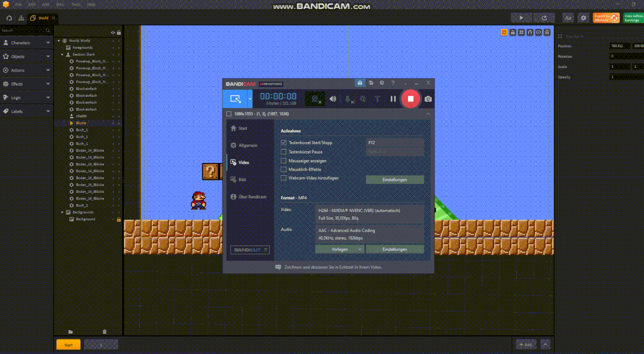644x354 pixels.
Task: Open the gear settings in editor toolbar
Action: point(584,18)
